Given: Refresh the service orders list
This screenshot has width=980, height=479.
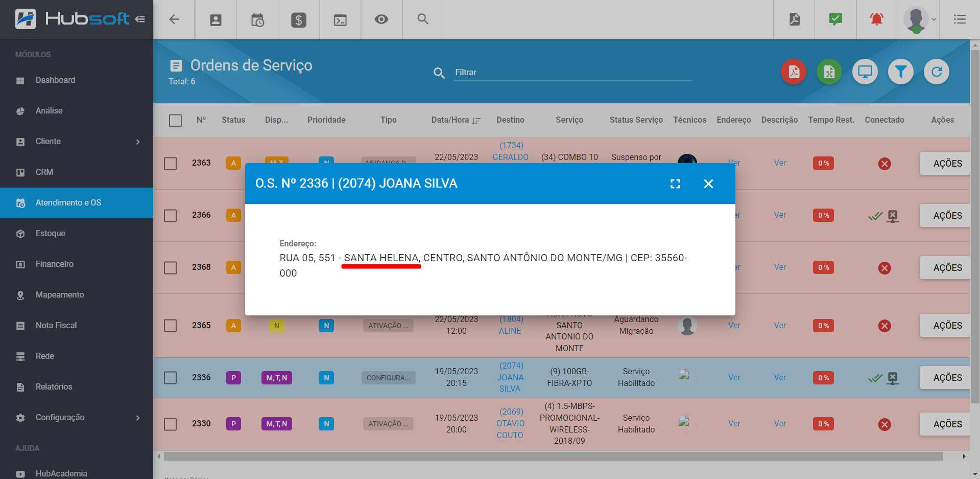Looking at the screenshot, I should (937, 72).
